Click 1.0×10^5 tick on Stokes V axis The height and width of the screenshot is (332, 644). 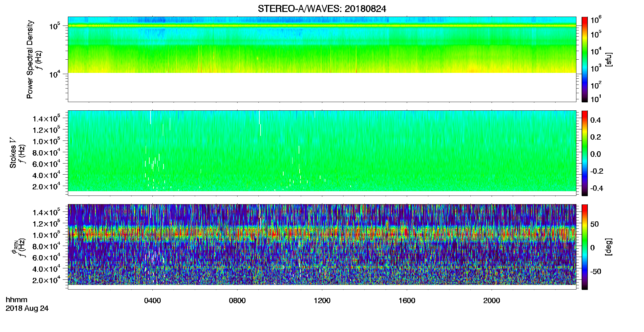[x=46, y=141]
